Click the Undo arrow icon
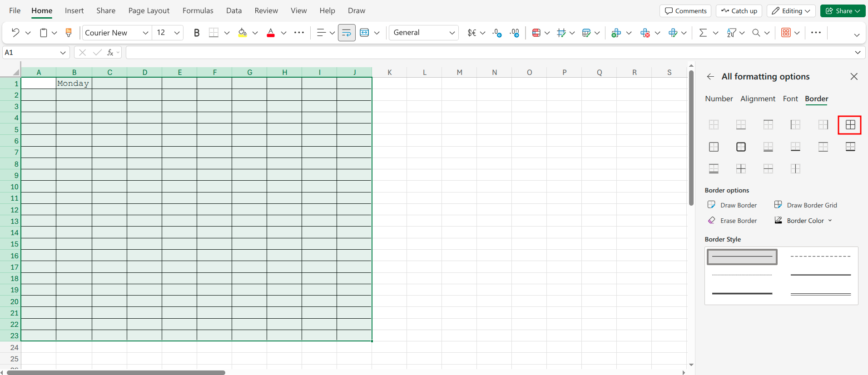Image resolution: width=868 pixels, height=375 pixels. (15, 33)
